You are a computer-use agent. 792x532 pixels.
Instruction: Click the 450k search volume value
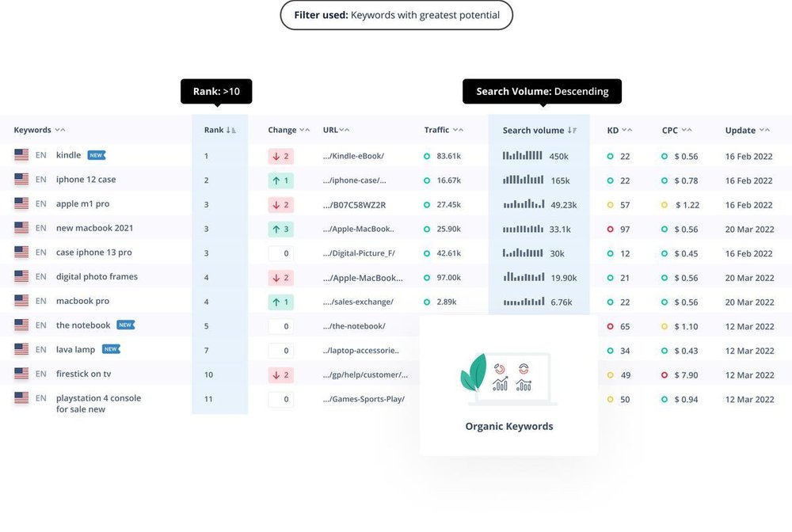point(558,157)
